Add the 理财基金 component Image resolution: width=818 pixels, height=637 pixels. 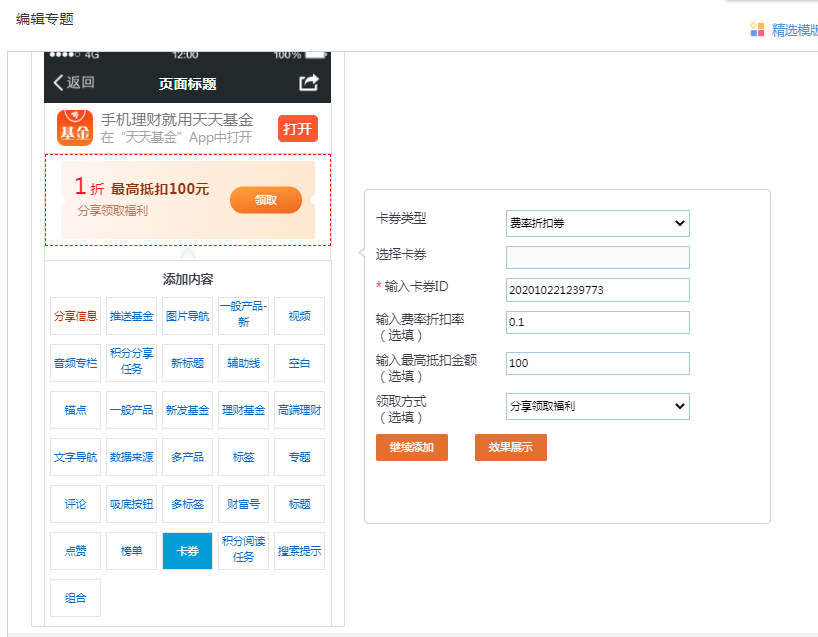(x=244, y=410)
